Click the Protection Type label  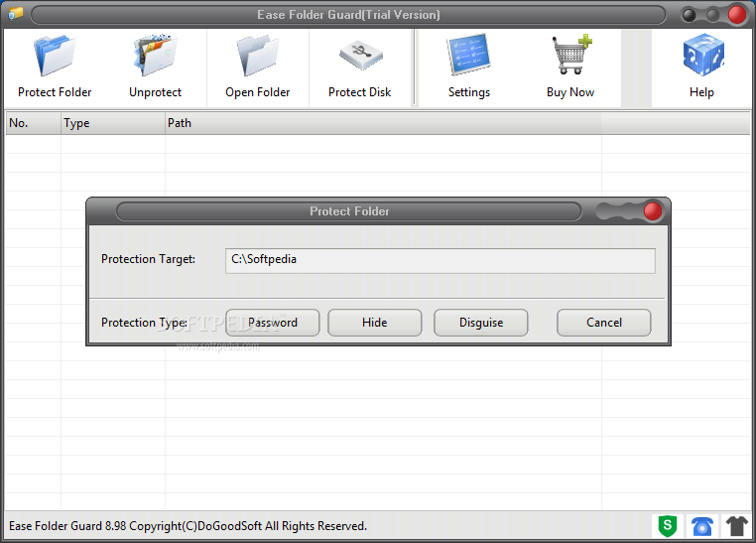144,323
